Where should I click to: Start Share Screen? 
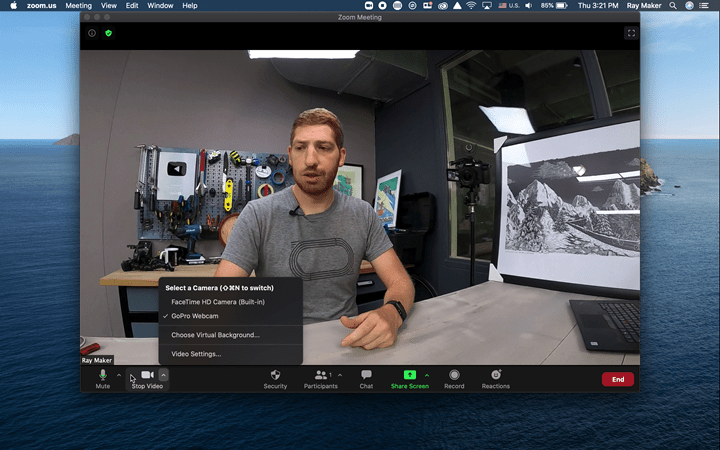click(x=410, y=379)
